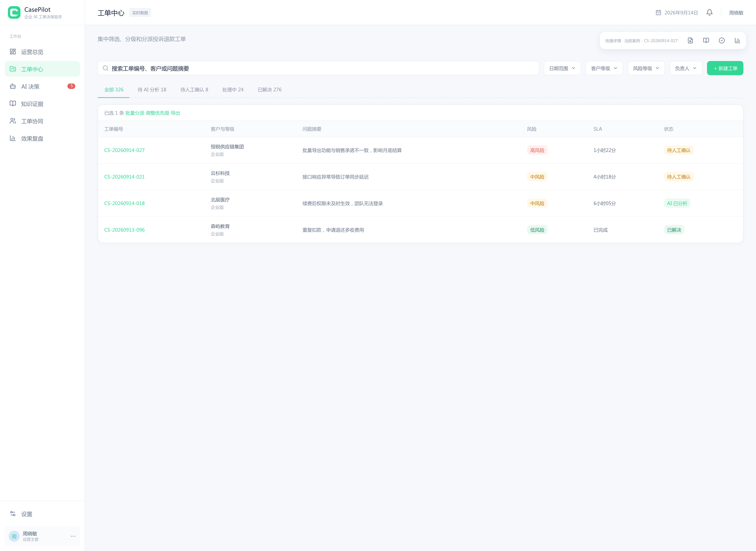756x551 pixels.
Task: Open AI 决策 via its robot icon
Action: pos(13,86)
